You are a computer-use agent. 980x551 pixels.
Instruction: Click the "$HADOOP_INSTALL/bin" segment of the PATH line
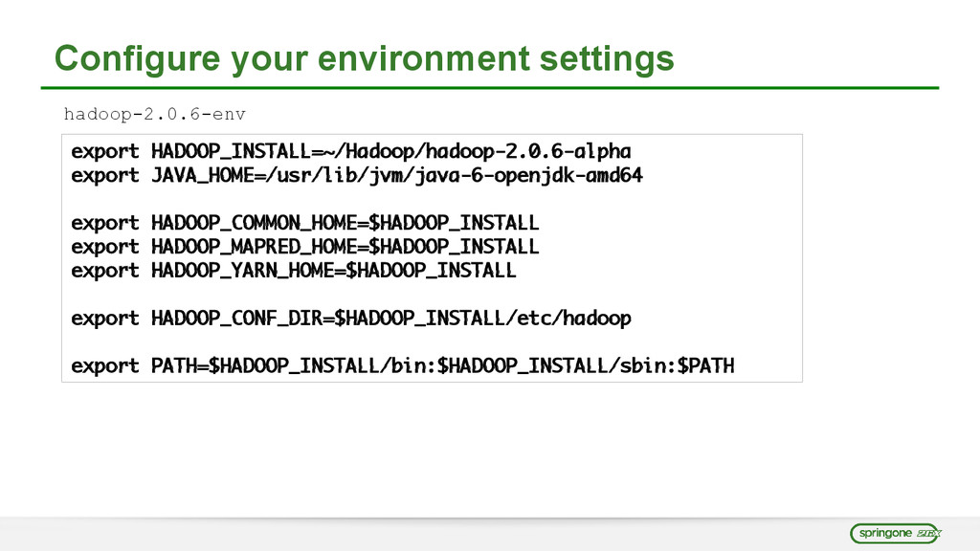pyautogui.click(x=319, y=365)
